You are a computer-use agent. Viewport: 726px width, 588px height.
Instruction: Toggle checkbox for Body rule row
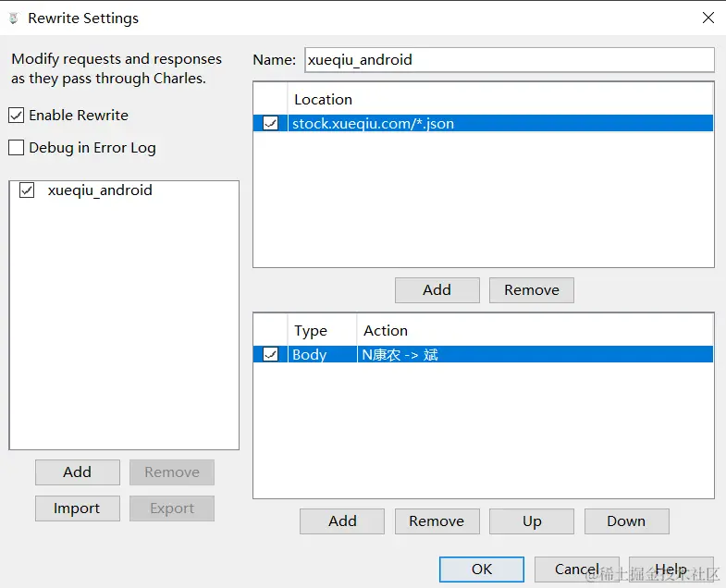point(270,354)
